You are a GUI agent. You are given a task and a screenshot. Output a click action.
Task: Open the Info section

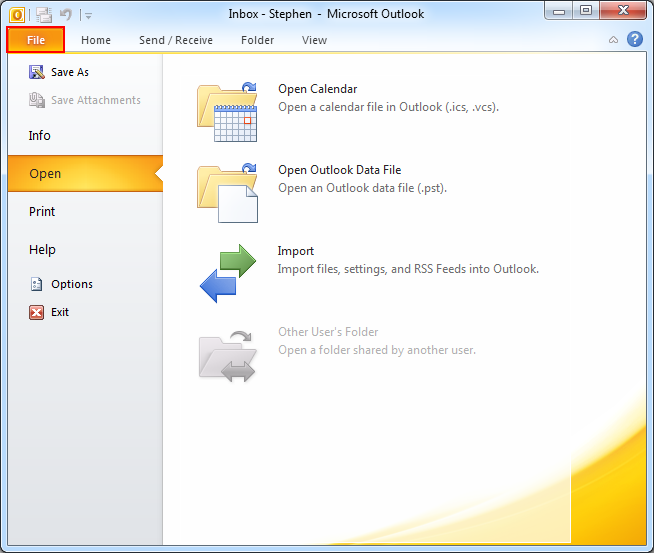(x=40, y=136)
